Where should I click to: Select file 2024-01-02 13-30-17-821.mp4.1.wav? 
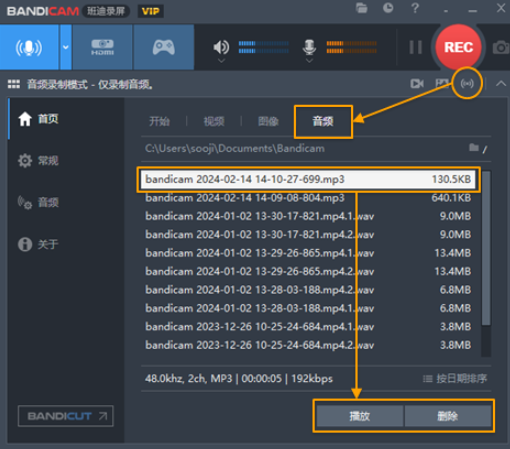(308, 216)
